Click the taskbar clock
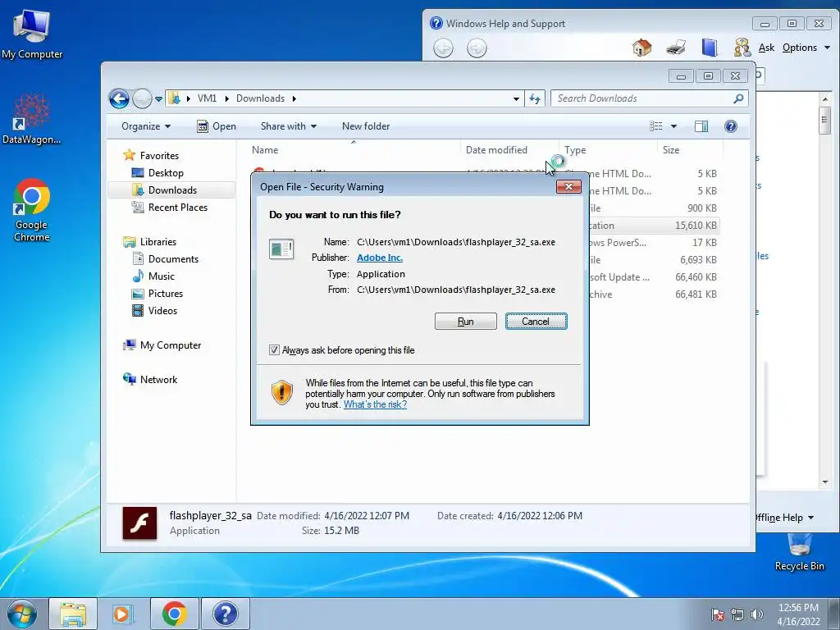This screenshot has height=630, width=840. pyautogui.click(x=798, y=614)
